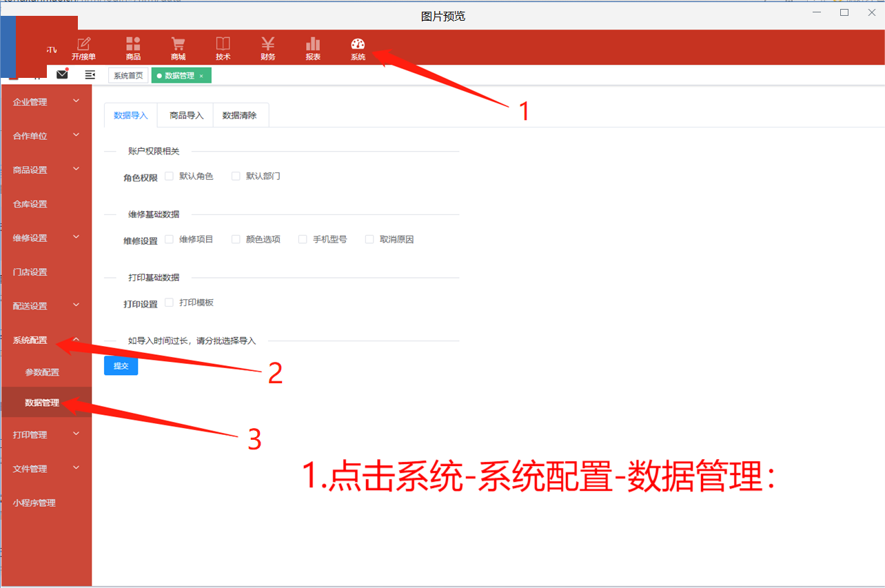Click the blue 提交 submit button

pyautogui.click(x=121, y=366)
